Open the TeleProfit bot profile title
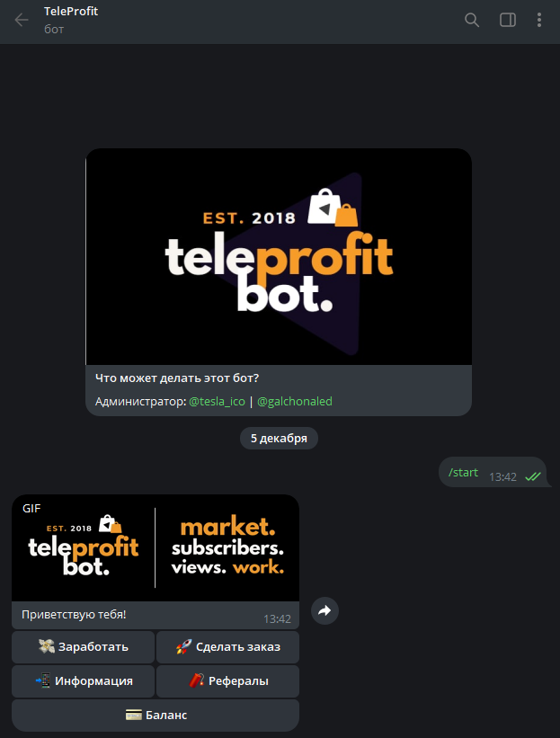 (71, 12)
